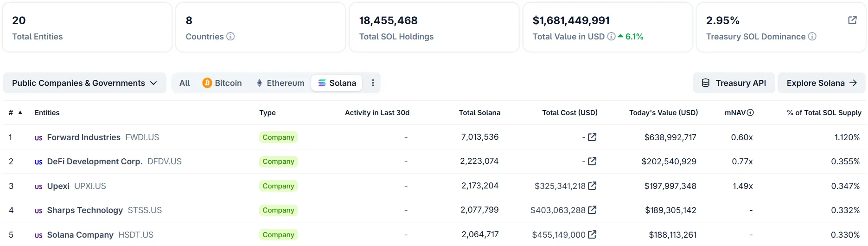Click info icon next to Countries
Viewport: 868px width, 246px height.
(x=230, y=36)
